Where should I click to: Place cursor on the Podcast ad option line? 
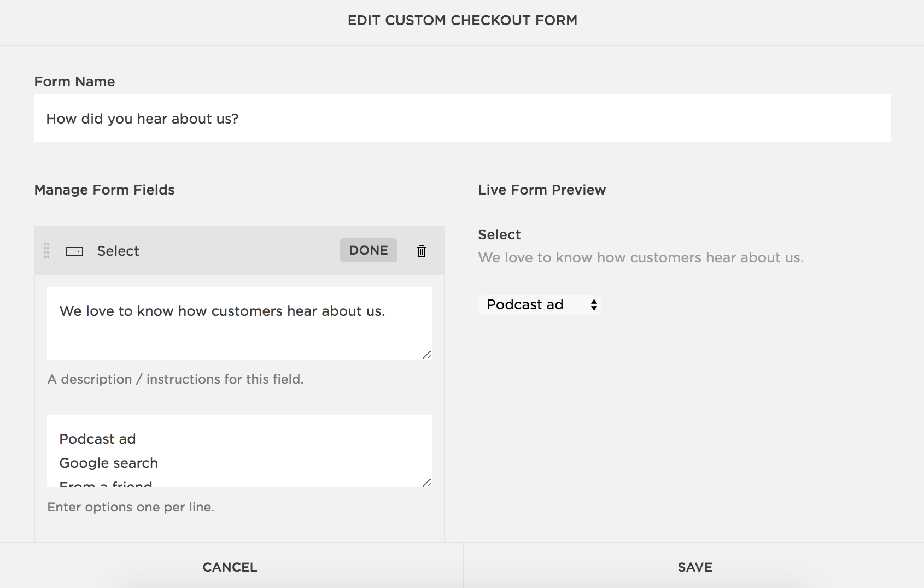98,439
